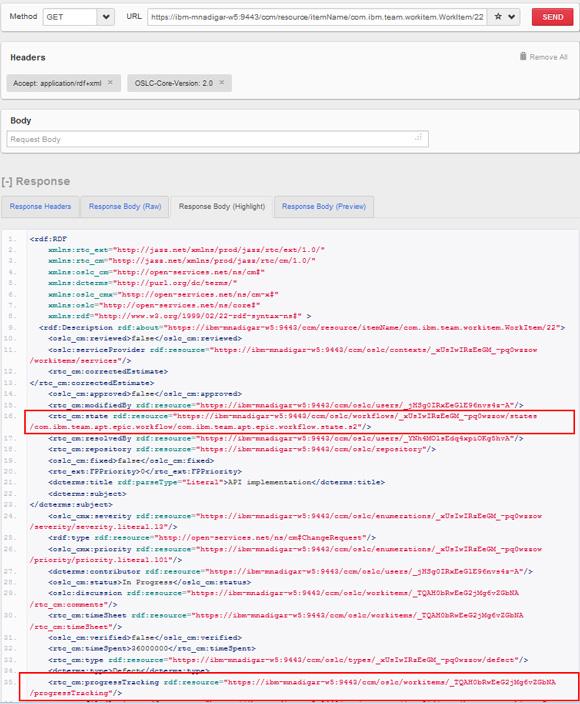The image size is (580, 704).
Task: Click the xmlns:rtc_ext namespace line
Action: (186, 250)
